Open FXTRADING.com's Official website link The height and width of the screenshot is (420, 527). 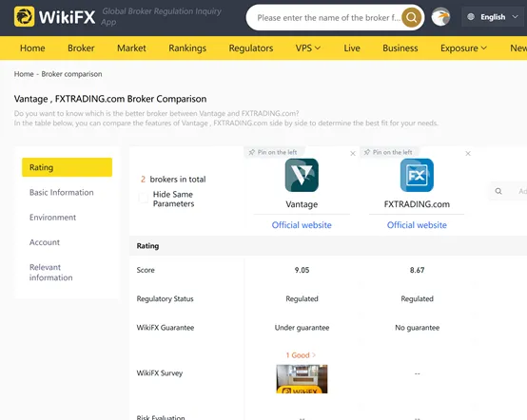tap(417, 225)
